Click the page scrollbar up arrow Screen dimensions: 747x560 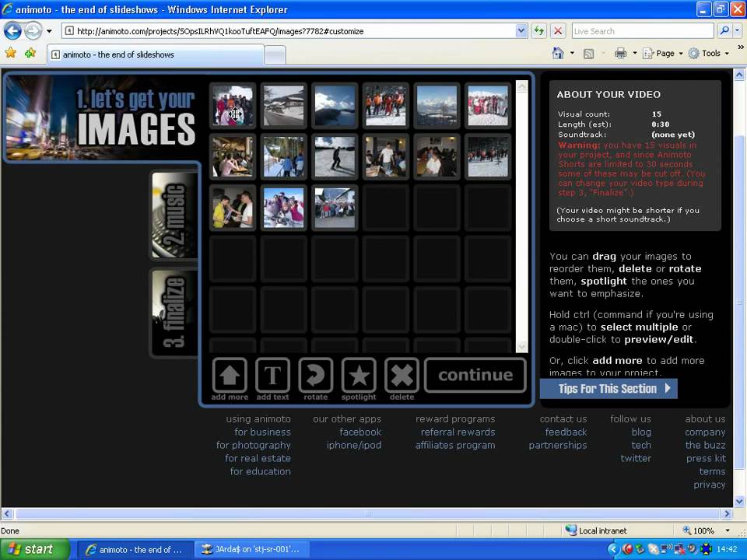point(739,75)
